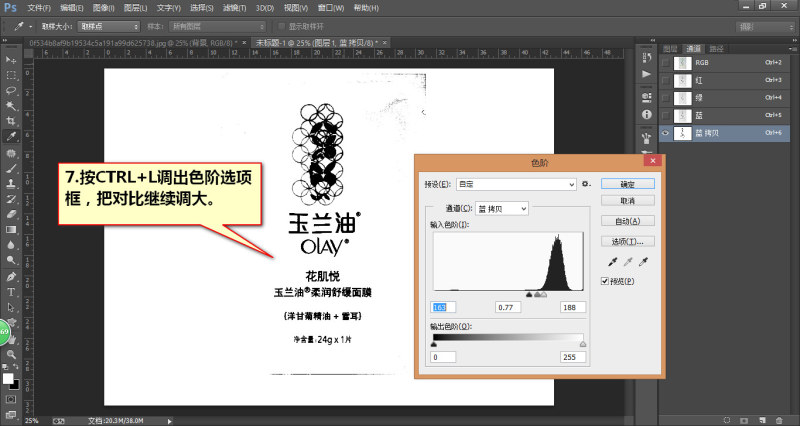Open the Preset dropdown in Levels
The image size is (800, 426).
516,184
